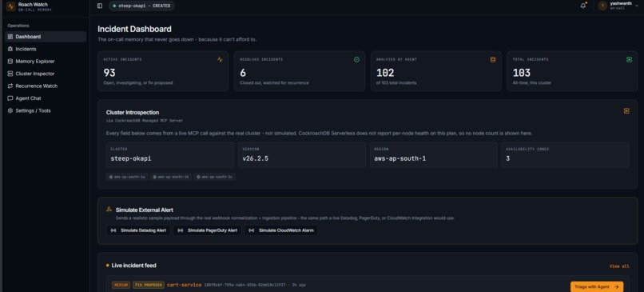
Task: Click the cart-service incident ID text
Action: pos(244,285)
